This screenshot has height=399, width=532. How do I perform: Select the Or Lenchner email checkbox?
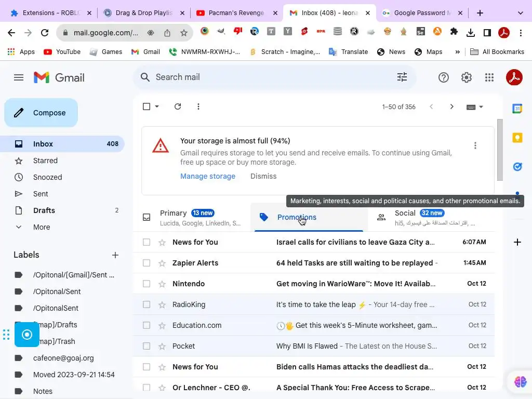(146, 388)
